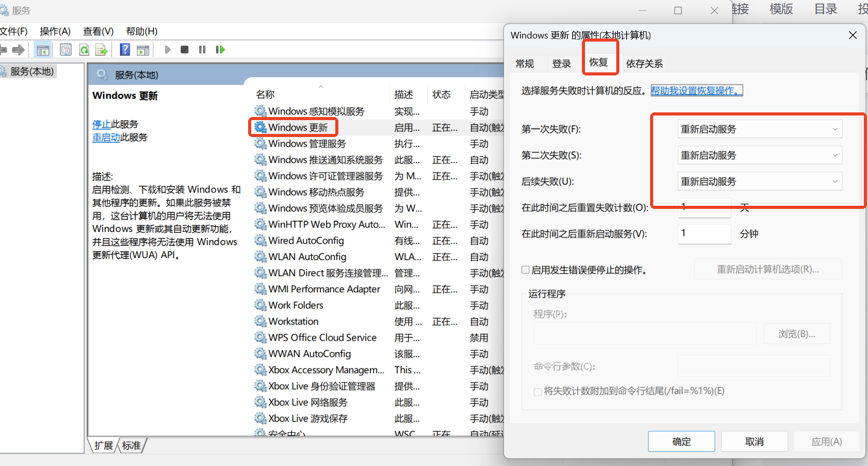Click gear icon of Xbox Live 网络服务

point(260,402)
